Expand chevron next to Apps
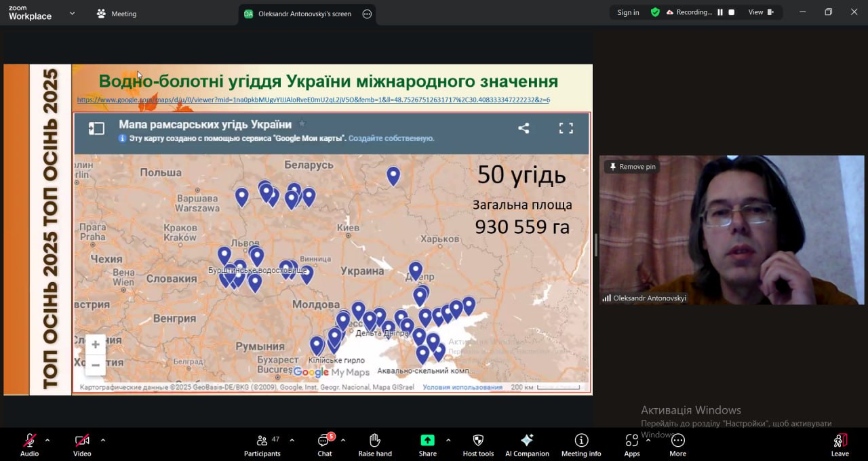 [x=648, y=440]
